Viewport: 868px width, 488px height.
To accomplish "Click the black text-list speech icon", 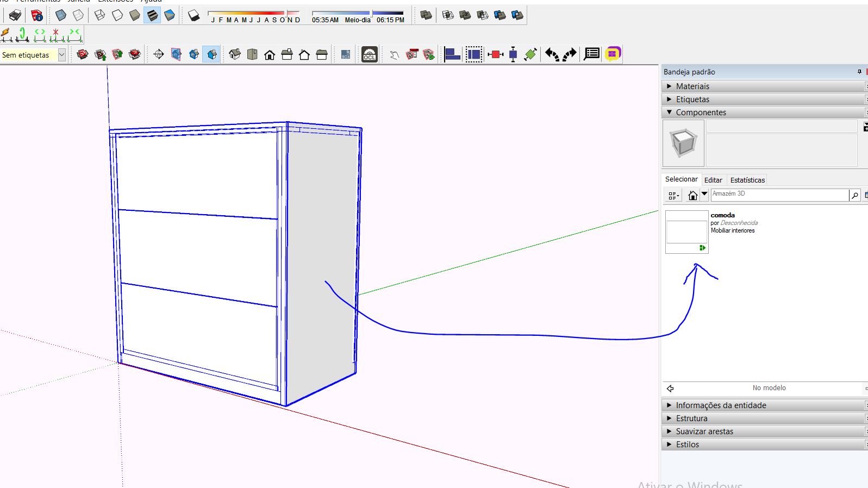I will click(x=592, y=54).
